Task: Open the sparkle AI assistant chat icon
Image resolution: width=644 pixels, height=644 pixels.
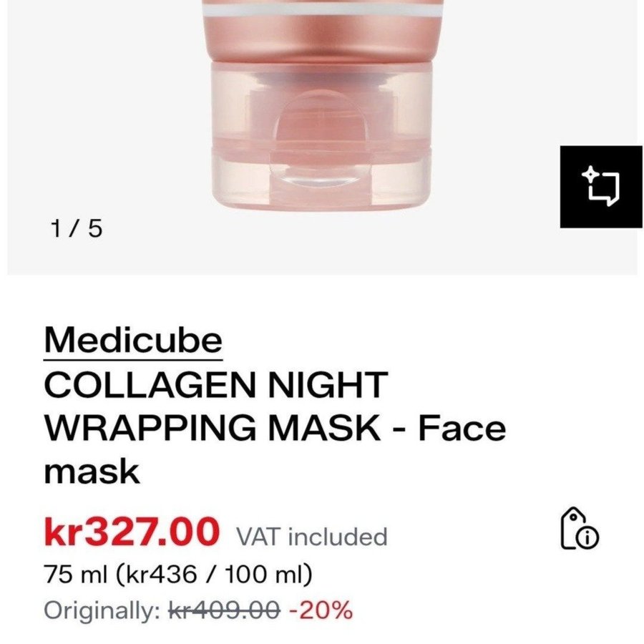Action: coord(600,187)
